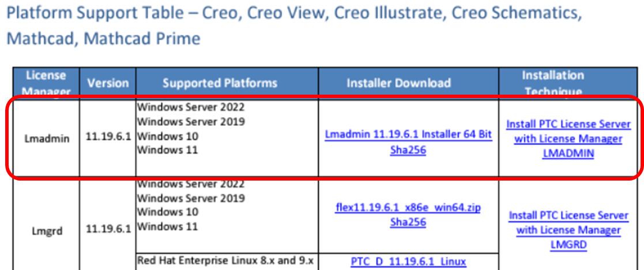Image resolution: width=644 pixels, height=270 pixels.
Task: Click Windows Server 2022 in the Lmadmin row
Action: [191, 107]
